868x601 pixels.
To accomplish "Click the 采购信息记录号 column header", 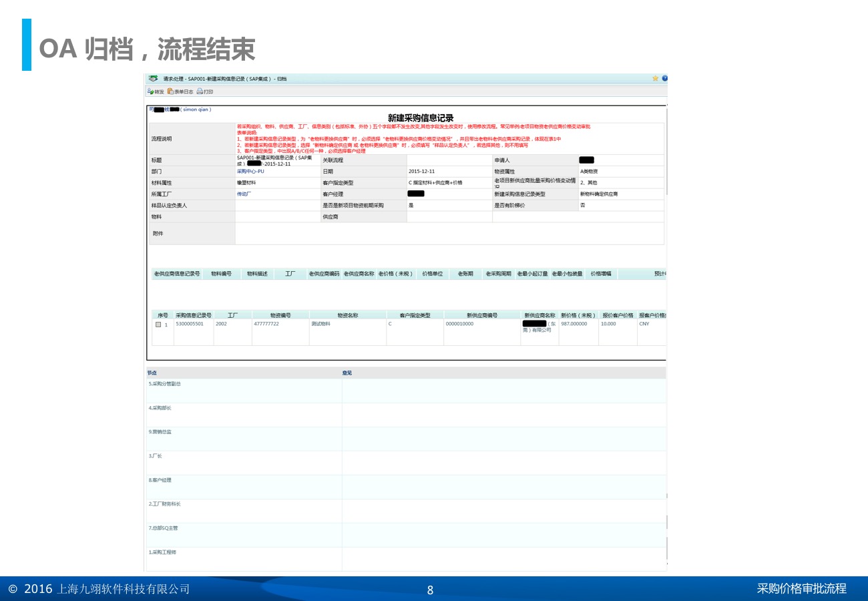I will pos(194,315).
